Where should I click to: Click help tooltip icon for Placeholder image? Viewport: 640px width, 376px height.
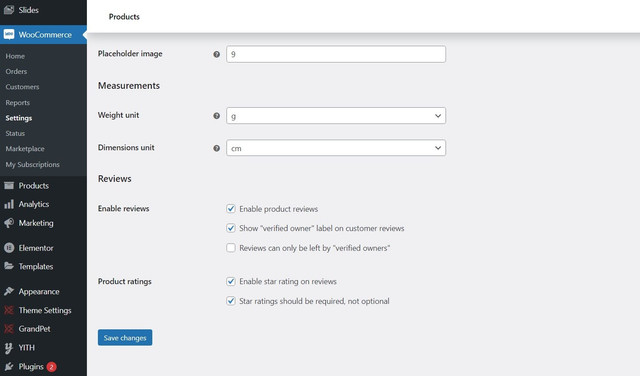(x=216, y=54)
